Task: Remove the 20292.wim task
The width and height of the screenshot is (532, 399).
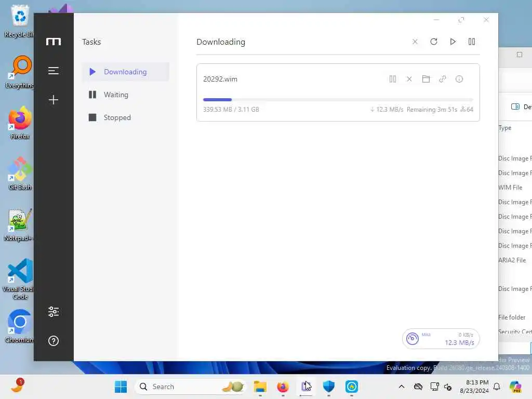Action: [409, 79]
